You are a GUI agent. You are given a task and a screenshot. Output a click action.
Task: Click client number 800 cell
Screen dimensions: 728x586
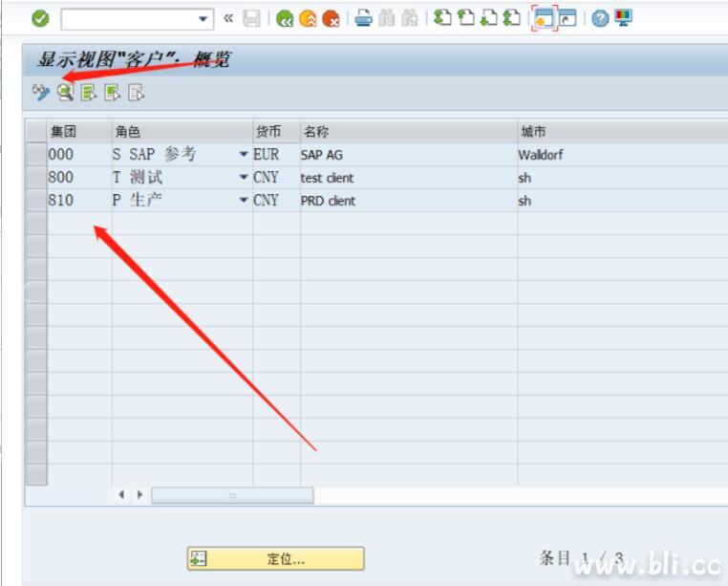click(79, 177)
